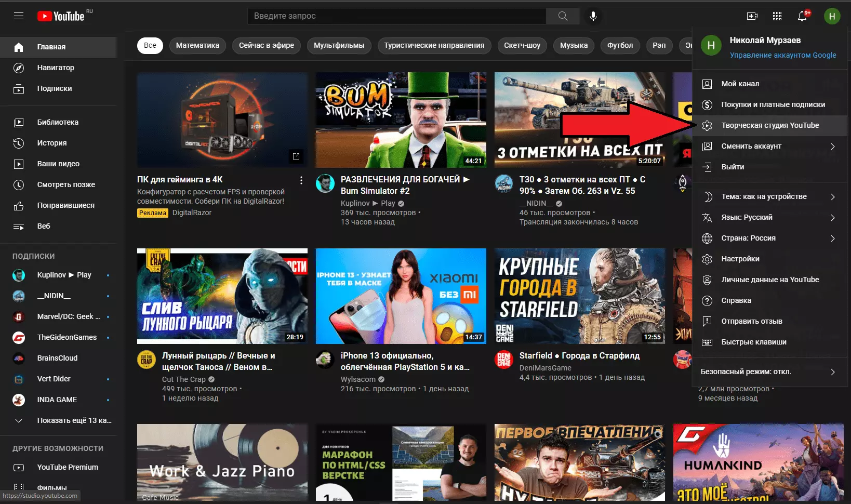The width and height of the screenshot is (851, 504).
Task: Click the YouTube logo
Action: coord(61,16)
